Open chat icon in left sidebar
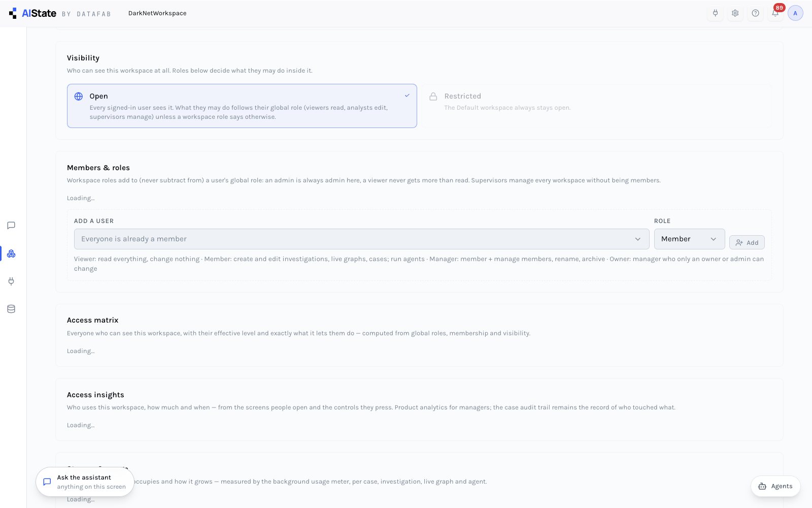812x508 pixels. tap(11, 226)
